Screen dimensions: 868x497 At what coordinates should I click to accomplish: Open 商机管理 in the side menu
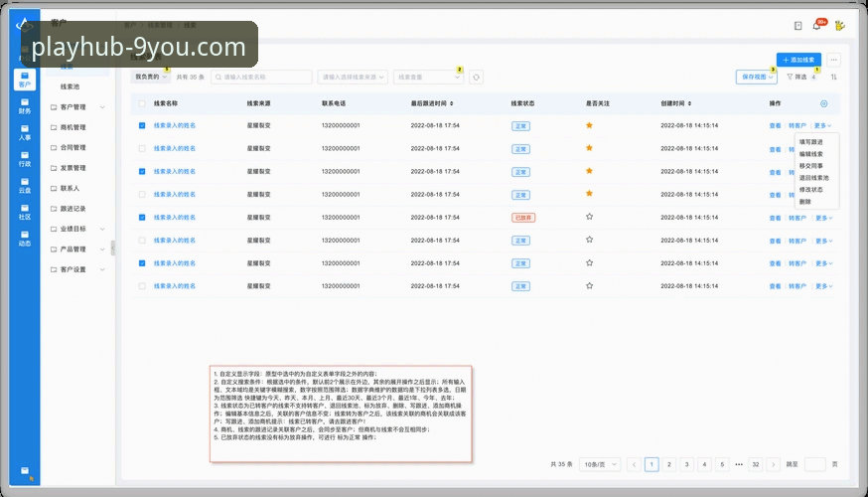[73, 127]
